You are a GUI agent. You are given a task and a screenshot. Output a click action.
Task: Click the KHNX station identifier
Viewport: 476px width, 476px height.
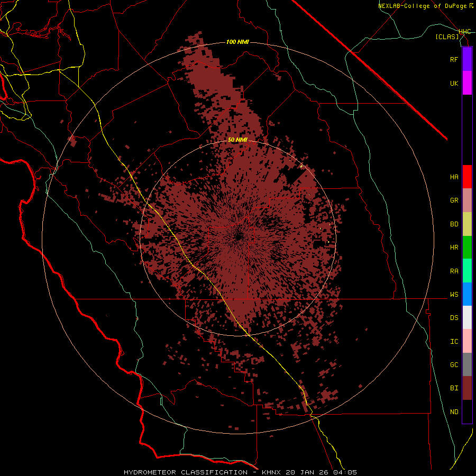point(271,472)
